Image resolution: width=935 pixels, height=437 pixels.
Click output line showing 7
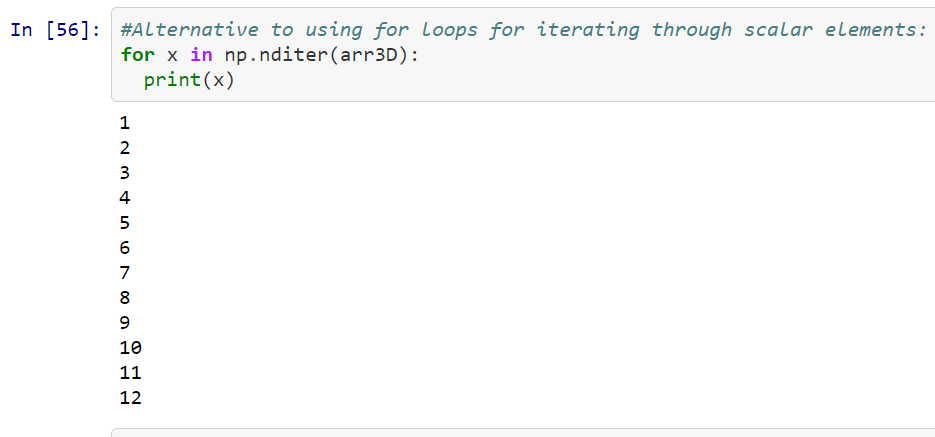click(x=125, y=273)
